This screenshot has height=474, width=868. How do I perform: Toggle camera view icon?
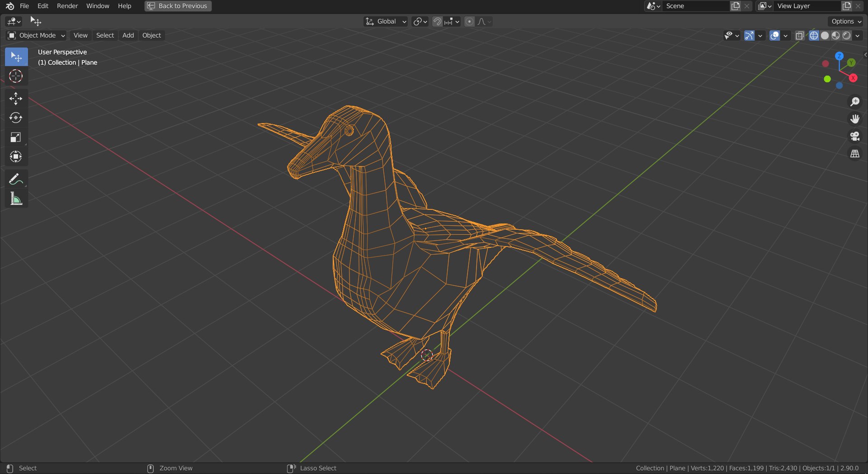pyautogui.click(x=854, y=136)
